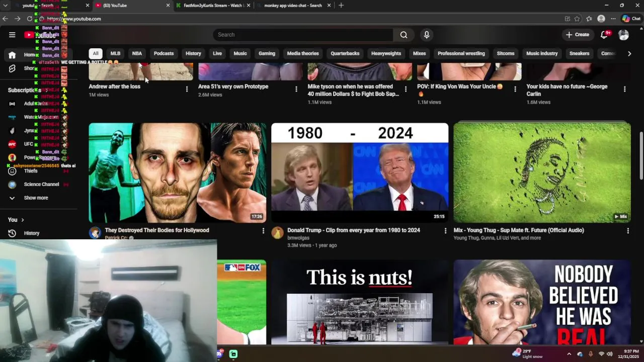This screenshot has height=362, width=644.
Task: Click the Create button
Action: point(577,35)
